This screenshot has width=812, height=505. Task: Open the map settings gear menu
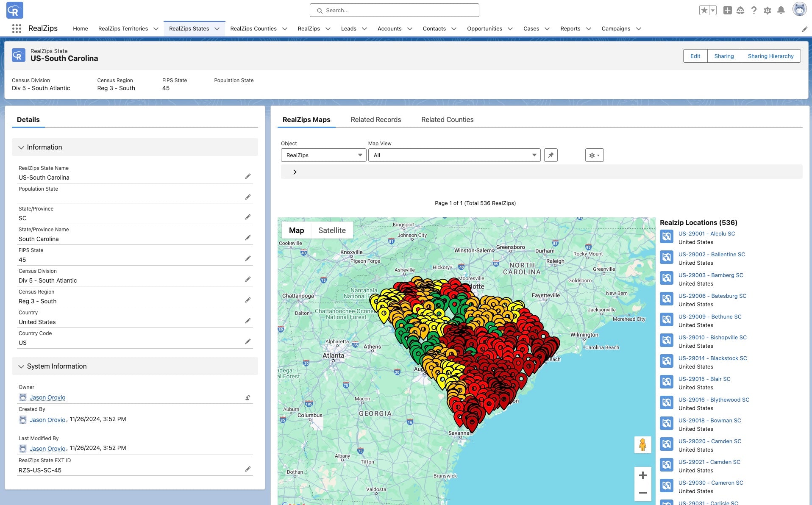(x=594, y=155)
